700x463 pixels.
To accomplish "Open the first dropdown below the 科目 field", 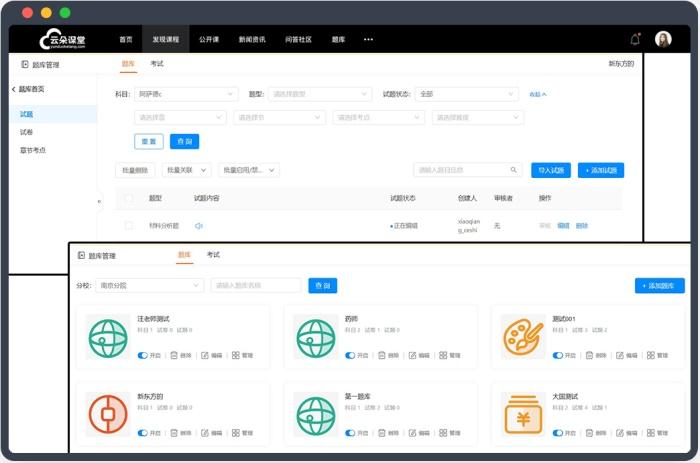I will [x=179, y=117].
